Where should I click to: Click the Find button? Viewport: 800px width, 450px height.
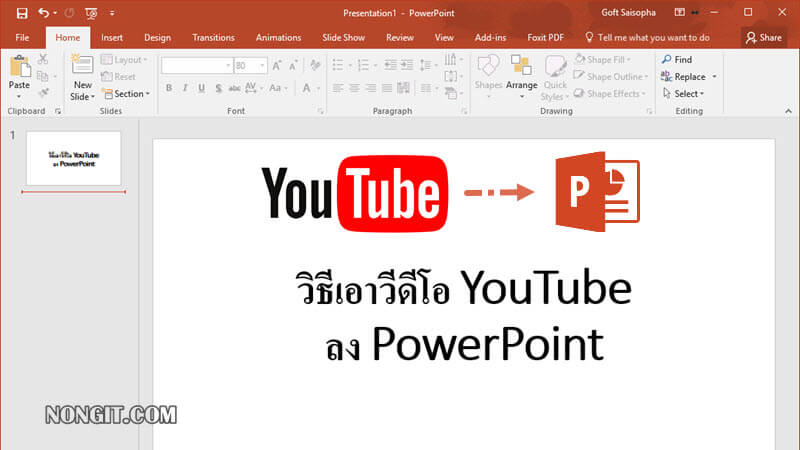click(677, 60)
